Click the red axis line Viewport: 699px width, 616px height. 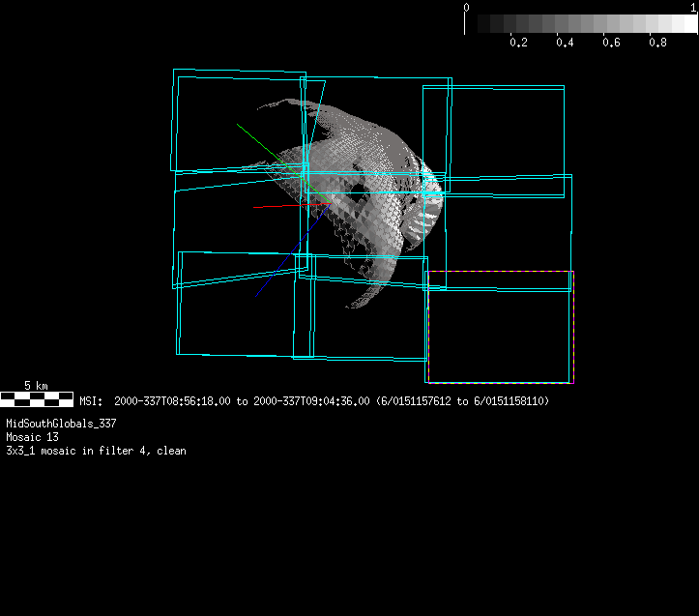pyautogui.click(x=276, y=206)
